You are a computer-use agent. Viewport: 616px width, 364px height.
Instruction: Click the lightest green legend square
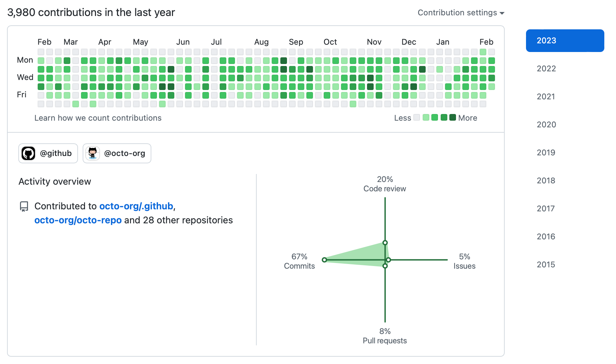(425, 118)
